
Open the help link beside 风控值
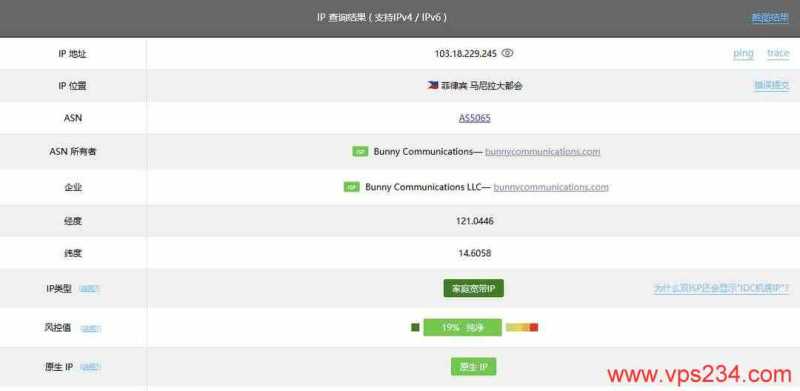tap(90, 328)
